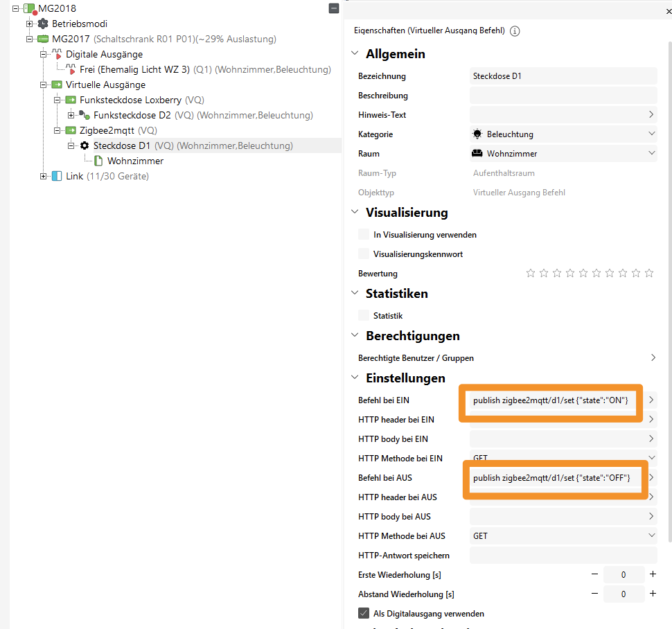Toggle the Statistik checkbox
672x629 pixels.
(364, 315)
